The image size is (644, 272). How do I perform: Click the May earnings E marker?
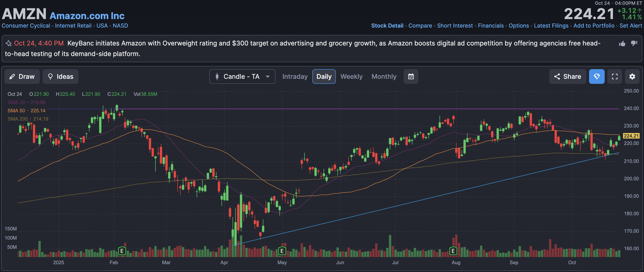point(282,250)
